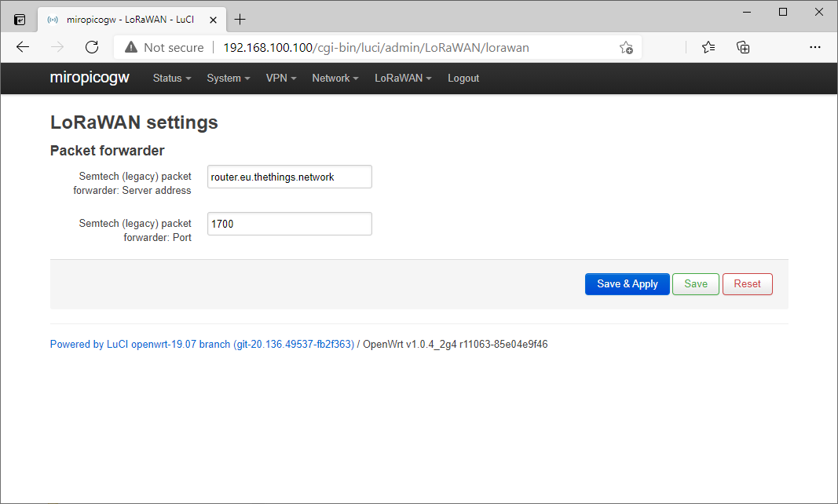Expand the System dropdown menu
The image size is (838, 504).
[228, 79]
